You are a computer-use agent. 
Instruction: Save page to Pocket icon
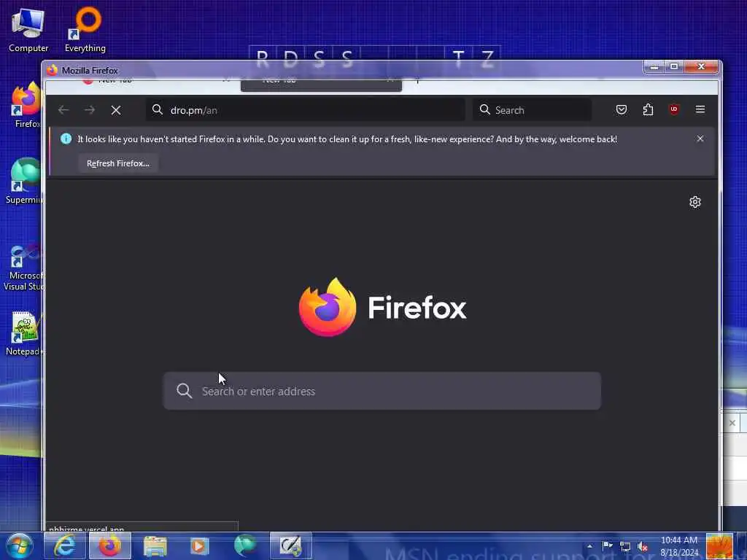coord(622,110)
